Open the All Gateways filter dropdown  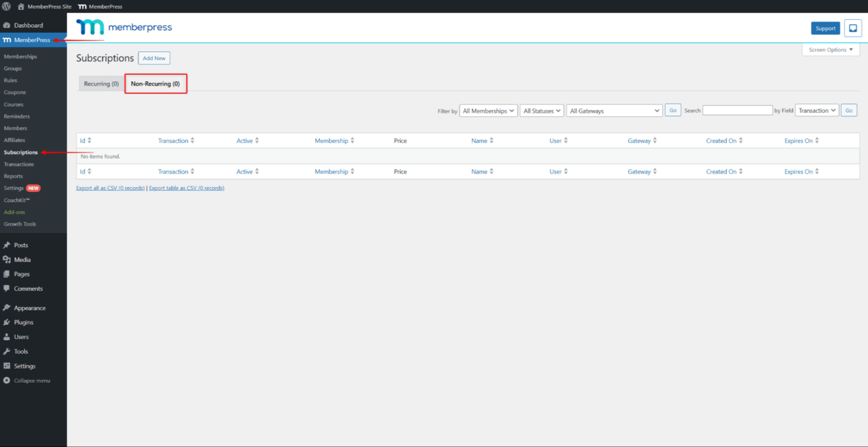tap(615, 111)
